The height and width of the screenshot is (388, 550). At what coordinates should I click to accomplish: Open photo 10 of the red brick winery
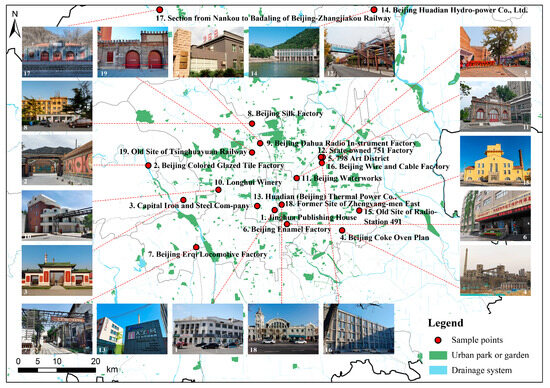click(x=57, y=215)
